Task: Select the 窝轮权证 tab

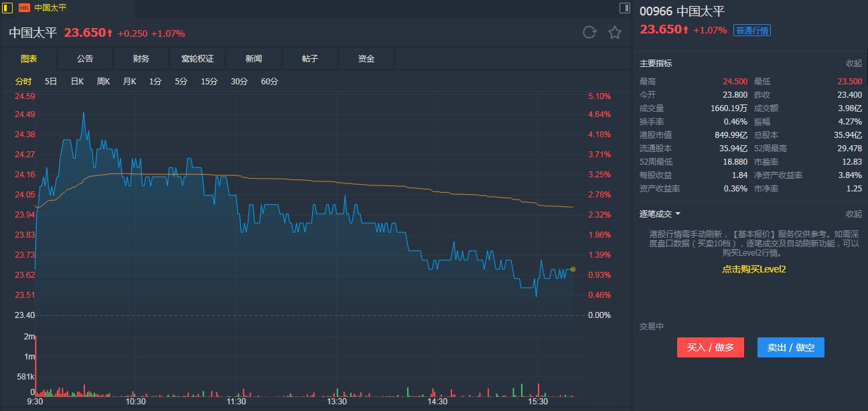Action: pyautogui.click(x=198, y=59)
